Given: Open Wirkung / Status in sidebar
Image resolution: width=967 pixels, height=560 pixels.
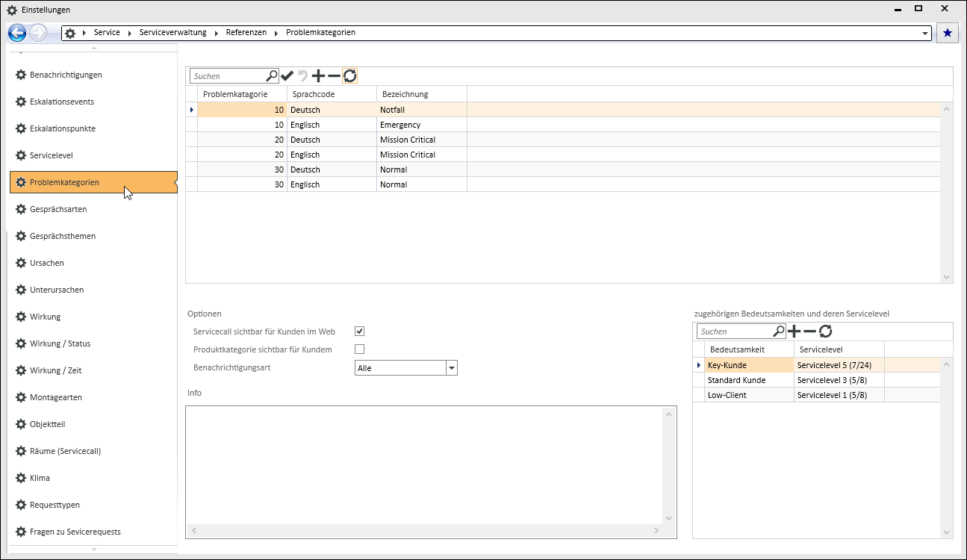Looking at the screenshot, I should [x=93, y=343].
